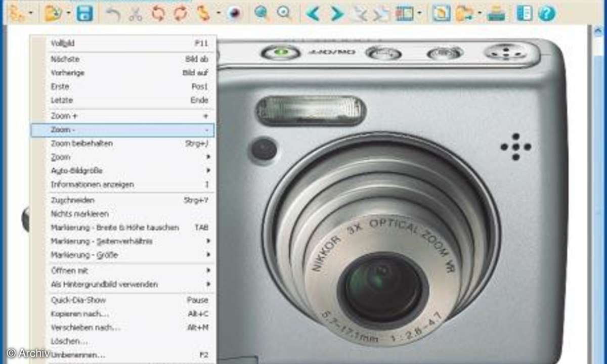
Task: Open dropdown arrow next to layout view icon
Action: [x=419, y=14]
